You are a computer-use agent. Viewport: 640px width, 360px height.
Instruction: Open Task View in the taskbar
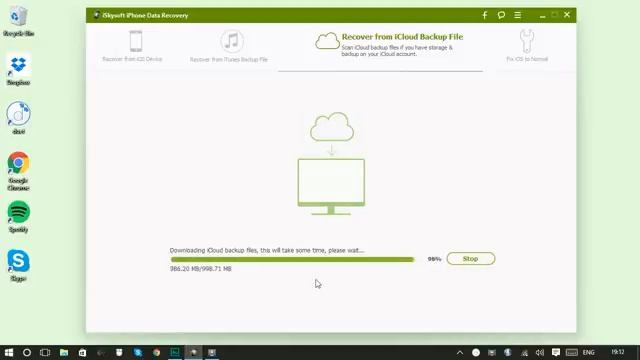click(x=45, y=352)
